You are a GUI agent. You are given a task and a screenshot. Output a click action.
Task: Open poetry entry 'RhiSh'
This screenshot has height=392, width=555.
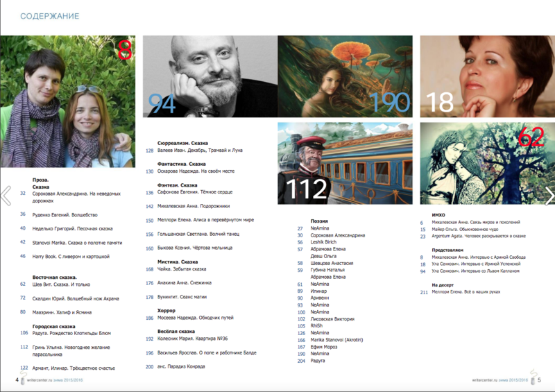316,326
